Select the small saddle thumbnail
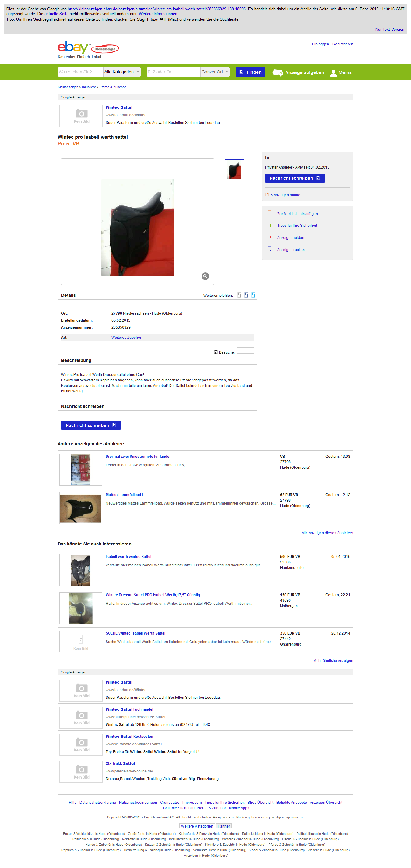The height and width of the screenshot is (868, 411). [234, 169]
